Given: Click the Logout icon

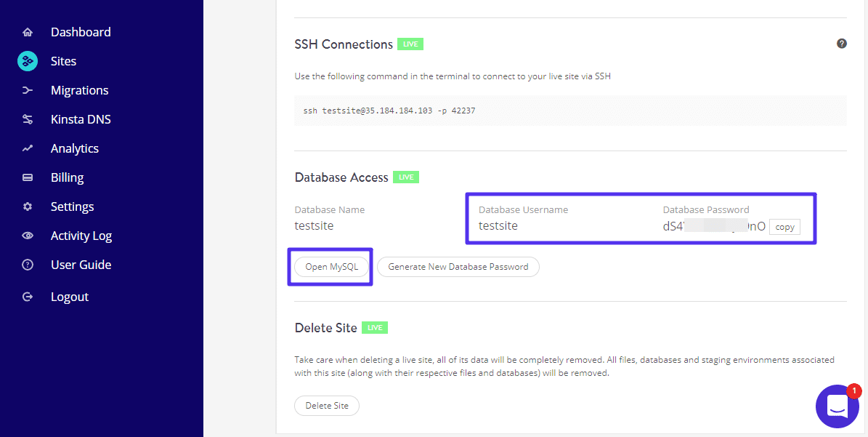Looking at the screenshot, I should point(26,296).
